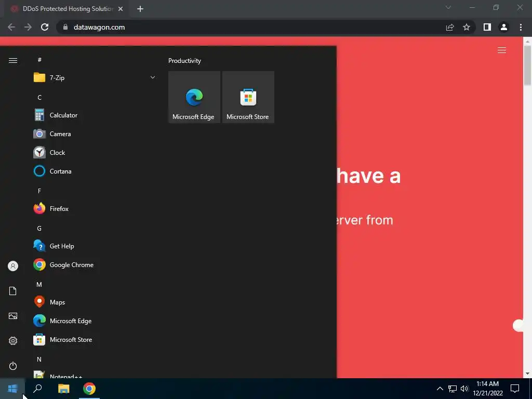Click the letter M section header
The image size is (532, 399).
[x=39, y=284]
